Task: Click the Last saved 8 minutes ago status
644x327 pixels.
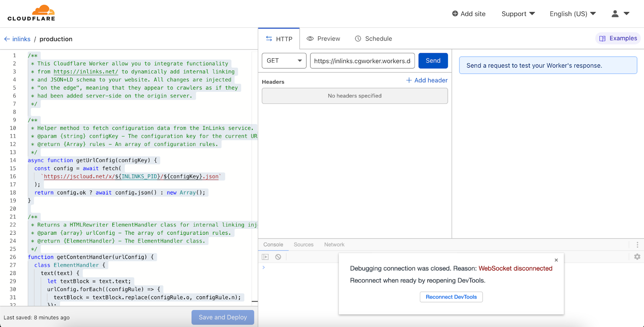Action: [x=37, y=317]
